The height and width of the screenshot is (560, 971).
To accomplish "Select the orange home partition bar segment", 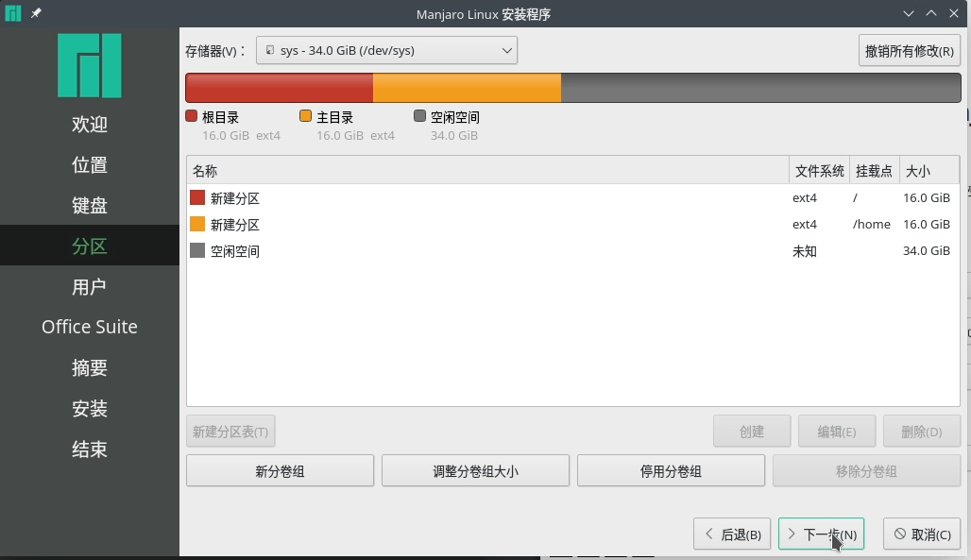I will click(467, 87).
